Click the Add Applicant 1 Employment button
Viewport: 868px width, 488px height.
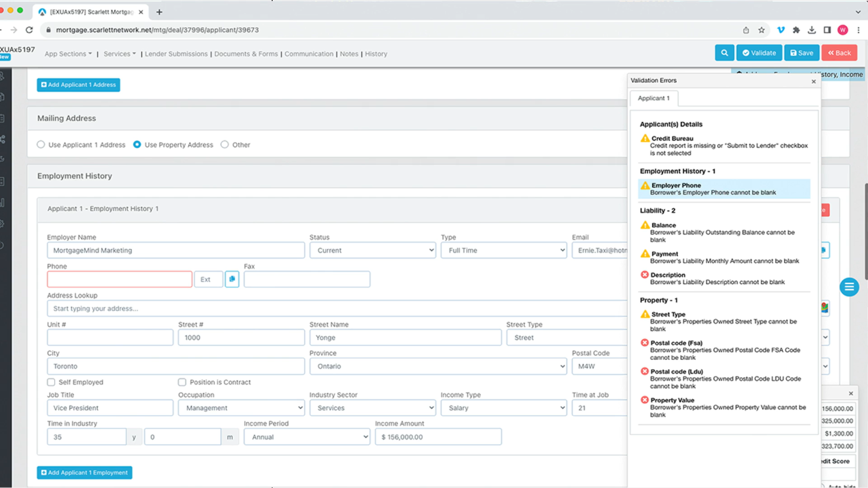[x=85, y=473]
